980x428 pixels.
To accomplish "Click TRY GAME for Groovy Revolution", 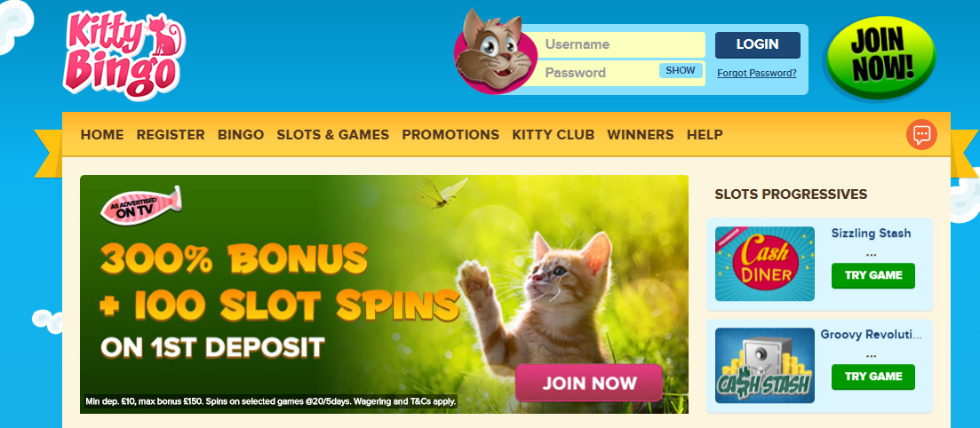I will [x=873, y=376].
